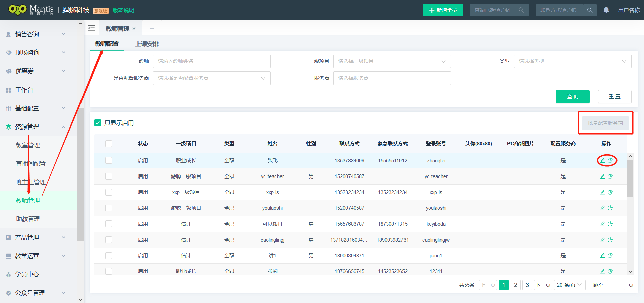Switch to the 上课安排 tab
Screen dimensions: 644x303
tap(147, 44)
